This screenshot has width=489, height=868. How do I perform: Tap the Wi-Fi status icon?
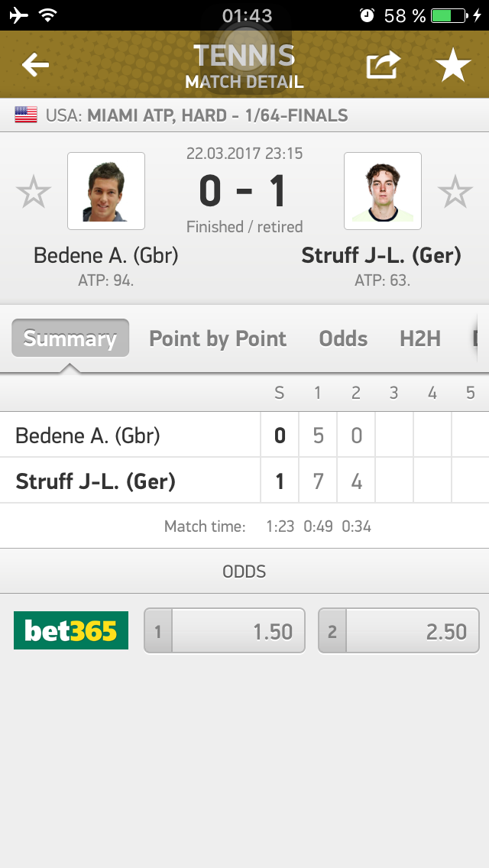[x=49, y=15]
